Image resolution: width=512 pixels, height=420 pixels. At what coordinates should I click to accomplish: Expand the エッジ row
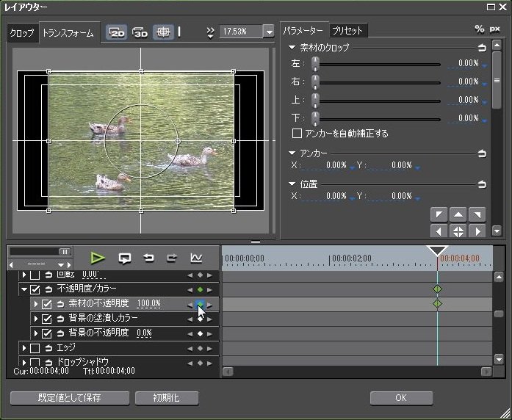24,348
